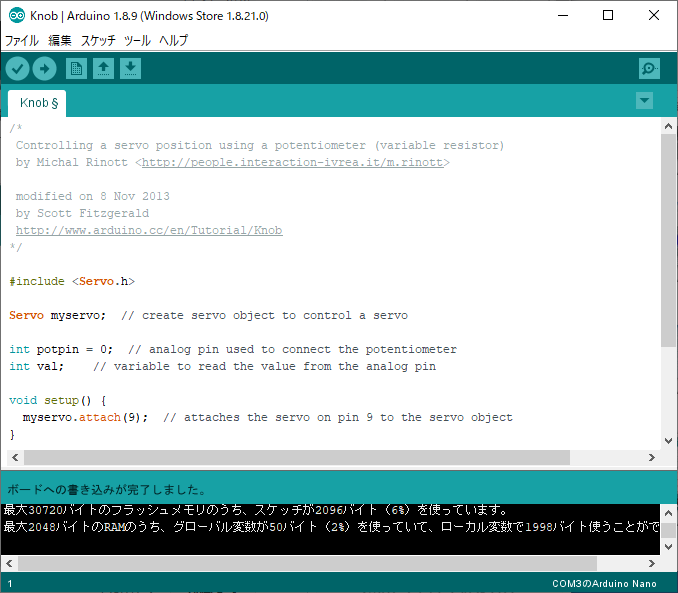Viewport: 678px width, 593px height.
Task: Click the 'int potpin = 0;' line
Action: pyautogui.click(x=233, y=349)
